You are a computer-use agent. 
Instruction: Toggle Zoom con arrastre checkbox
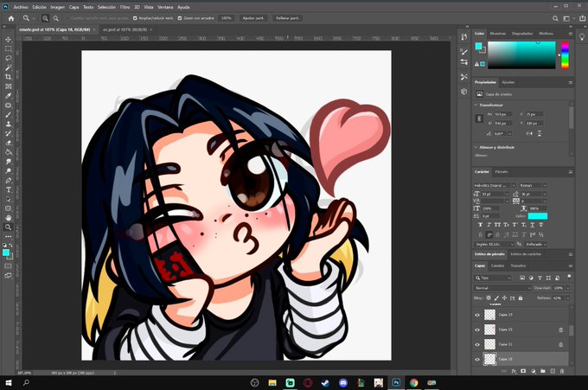[x=180, y=18]
